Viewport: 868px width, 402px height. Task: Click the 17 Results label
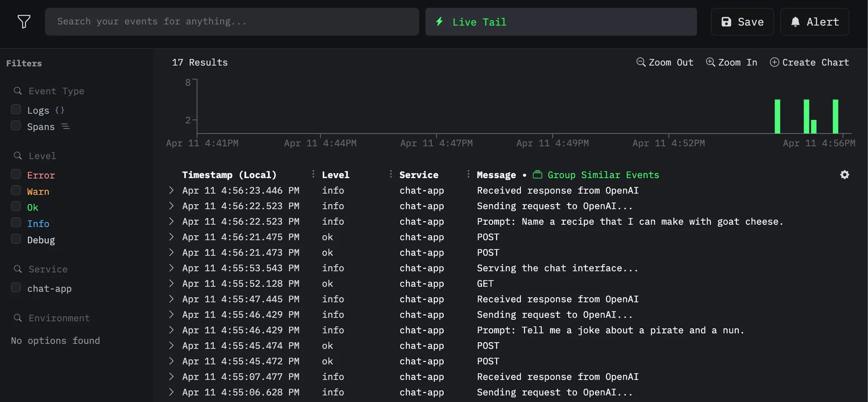coord(199,62)
